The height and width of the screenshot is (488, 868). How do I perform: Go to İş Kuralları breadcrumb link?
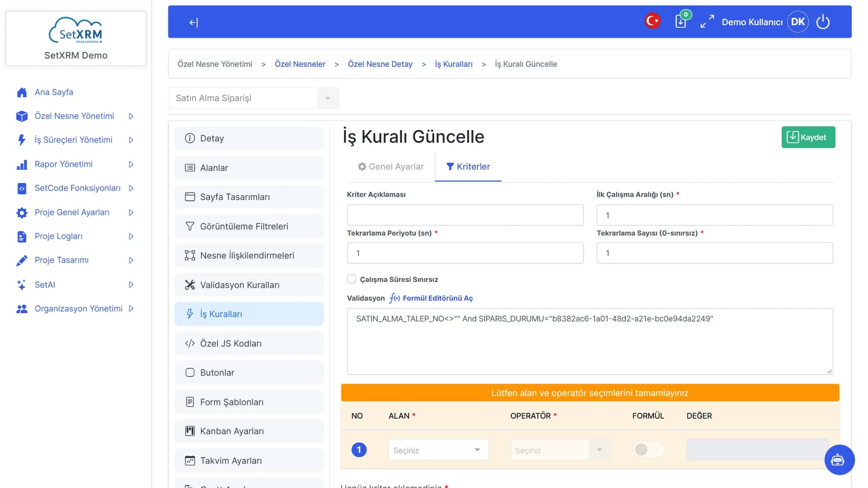click(x=453, y=64)
